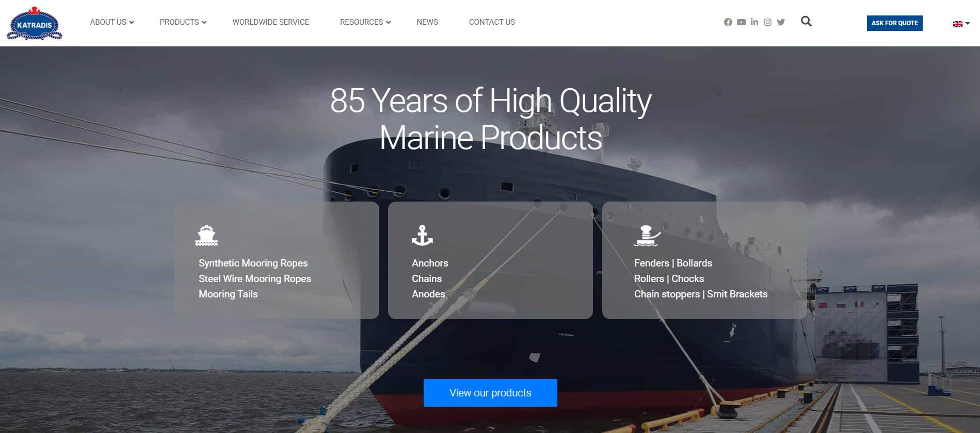This screenshot has width=980, height=433.
Task: Open the YouTube social icon
Action: pyautogui.click(x=741, y=22)
